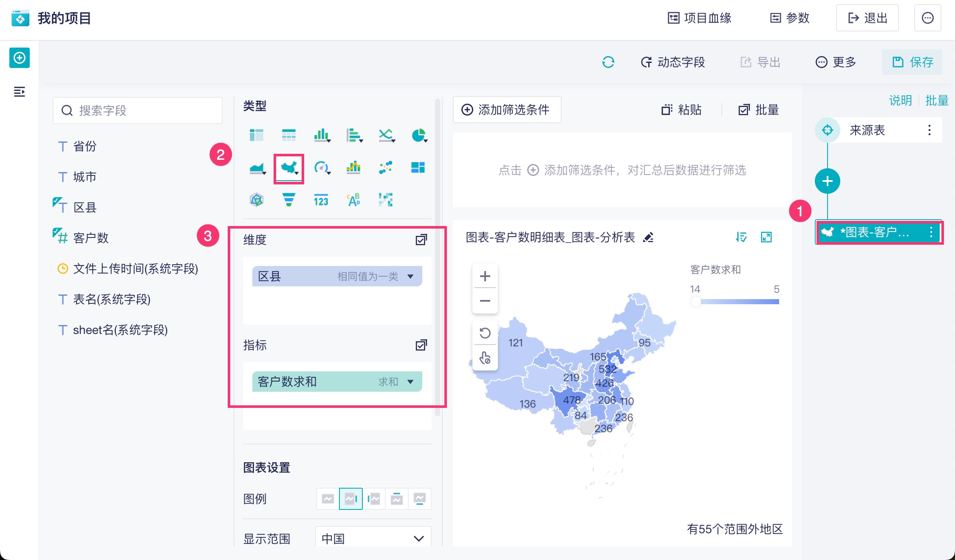This screenshot has width=955, height=560.
Task: Toggle batch select for 指标 section
Action: click(421, 345)
